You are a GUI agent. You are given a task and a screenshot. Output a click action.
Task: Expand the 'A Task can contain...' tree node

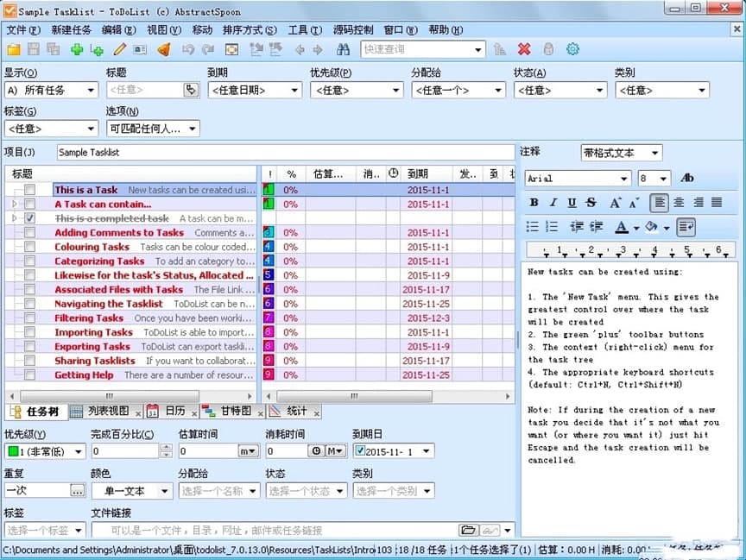tap(14, 204)
